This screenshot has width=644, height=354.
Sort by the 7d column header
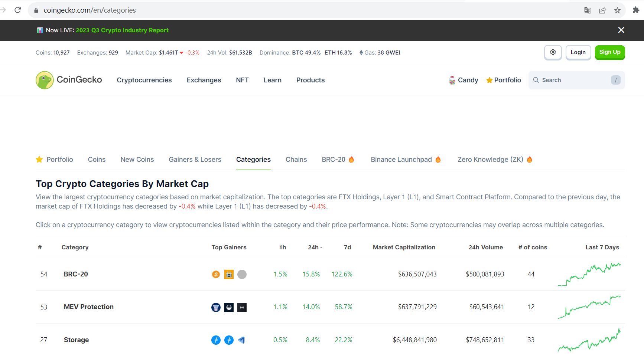coord(347,248)
